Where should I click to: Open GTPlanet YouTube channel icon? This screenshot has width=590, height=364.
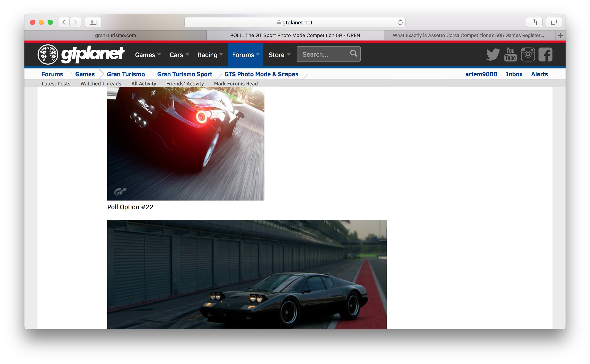point(510,54)
